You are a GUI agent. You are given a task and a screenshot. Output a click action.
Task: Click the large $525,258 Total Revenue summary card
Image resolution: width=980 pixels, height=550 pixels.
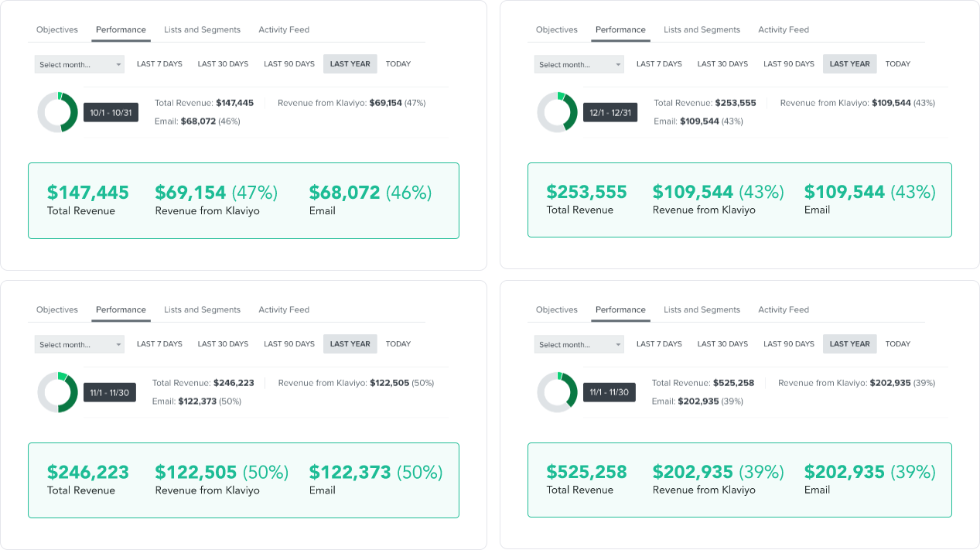point(739,480)
